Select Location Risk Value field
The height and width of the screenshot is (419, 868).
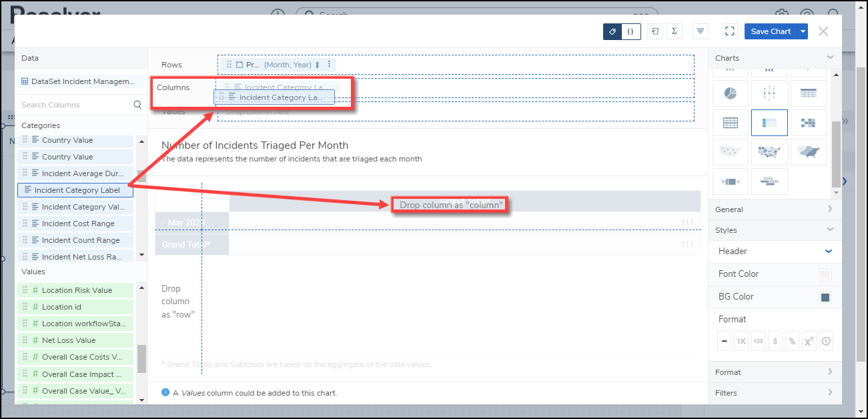click(x=75, y=290)
